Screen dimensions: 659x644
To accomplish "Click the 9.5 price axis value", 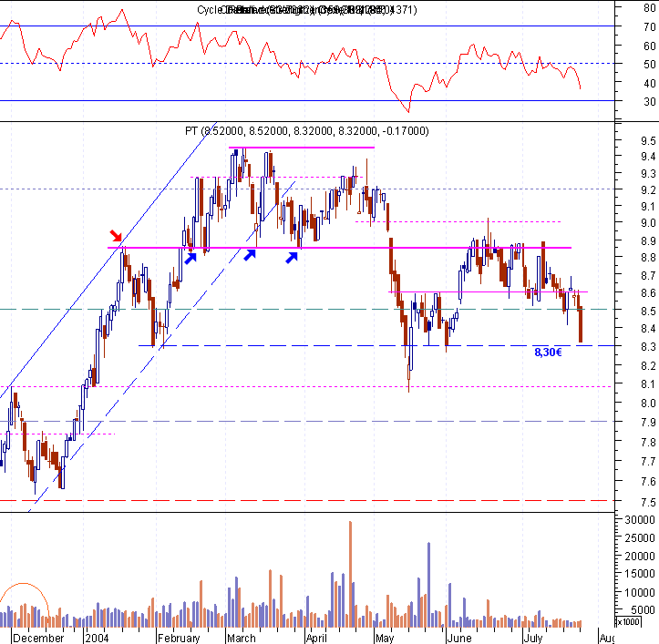I will (x=648, y=140).
